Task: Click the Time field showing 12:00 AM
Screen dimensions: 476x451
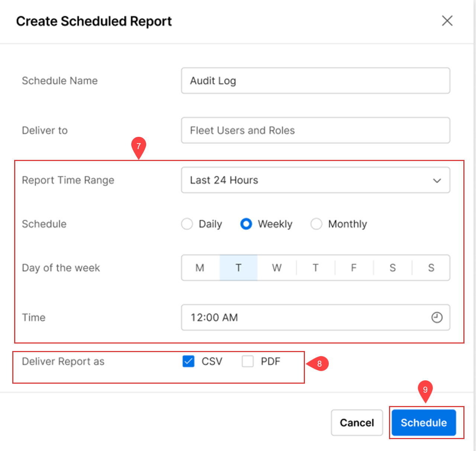Action: (297, 318)
